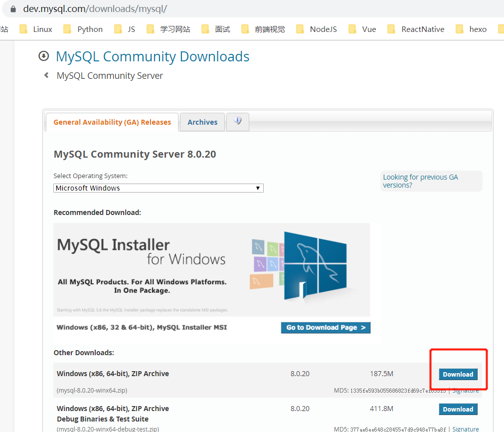The height and width of the screenshot is (432, 504).
Task: Open the ReactNative bookmarks folder
Action: 416,29
